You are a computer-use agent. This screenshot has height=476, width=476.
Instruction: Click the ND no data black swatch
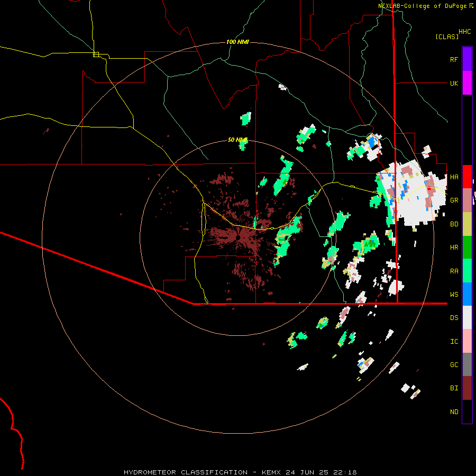[467, 411]
